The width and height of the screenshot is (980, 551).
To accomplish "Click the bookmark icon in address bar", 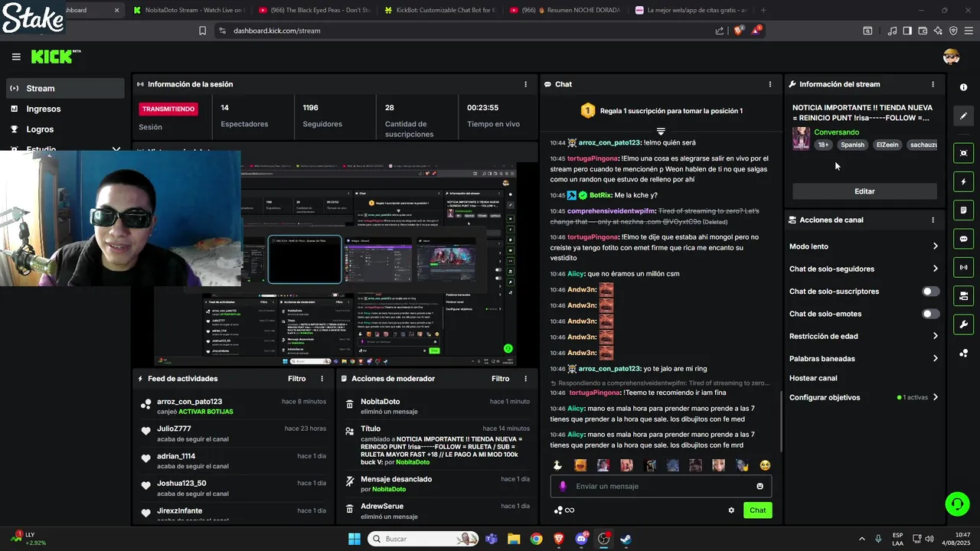I will tap(202, 31).
